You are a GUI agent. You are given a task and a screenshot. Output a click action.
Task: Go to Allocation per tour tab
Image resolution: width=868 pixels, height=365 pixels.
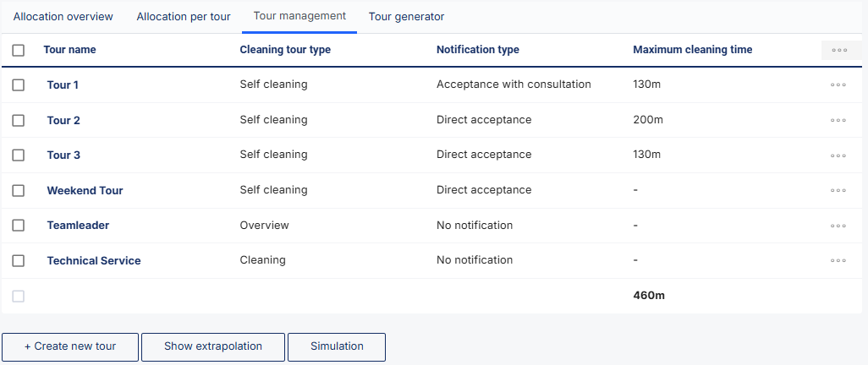click(184, 17)
